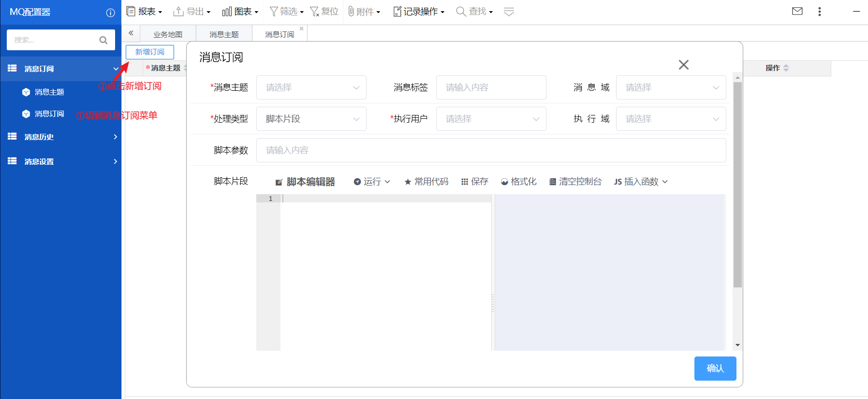This screenshot has height=399, width=868.
Task: Open the three-dot more options menu
Action: pyautogui.click(x=820, y=12)
